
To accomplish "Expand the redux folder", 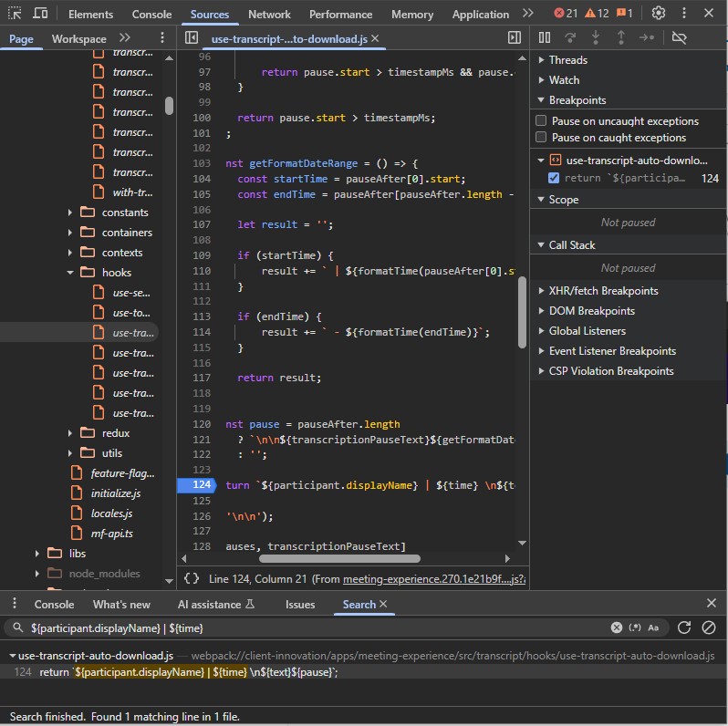I will pos(71,433).
